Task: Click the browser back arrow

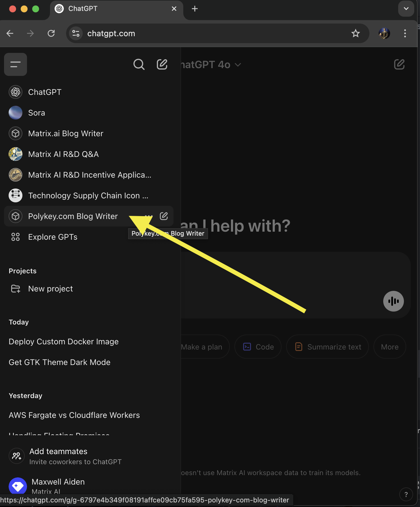Action: 10,33
